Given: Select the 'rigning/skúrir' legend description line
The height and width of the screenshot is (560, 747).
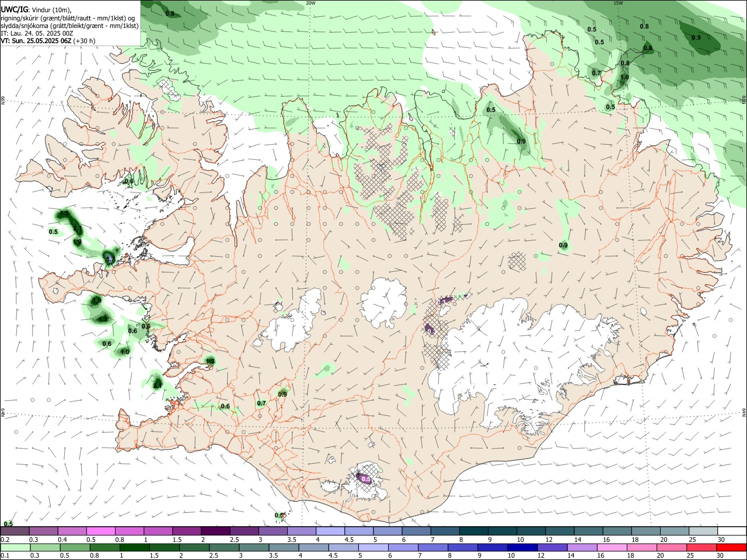Looking at the screenshot, I should click(x=68, y=17).
